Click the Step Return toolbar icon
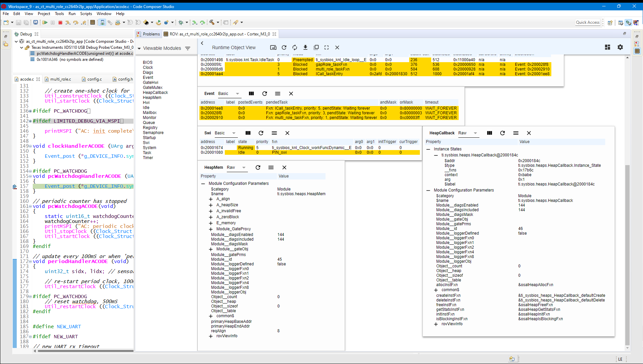 pyautogui.click(x=84, y=22)
